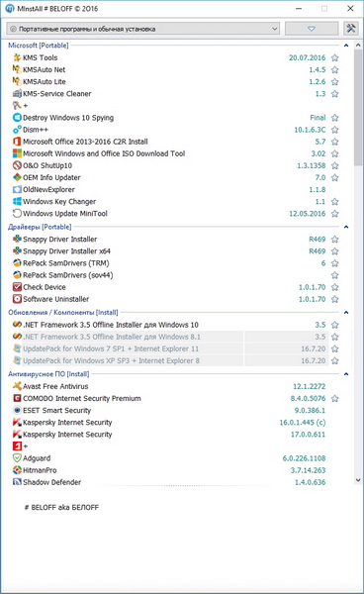Click the COMODO Internet Security icon

[x=17, y=398]
